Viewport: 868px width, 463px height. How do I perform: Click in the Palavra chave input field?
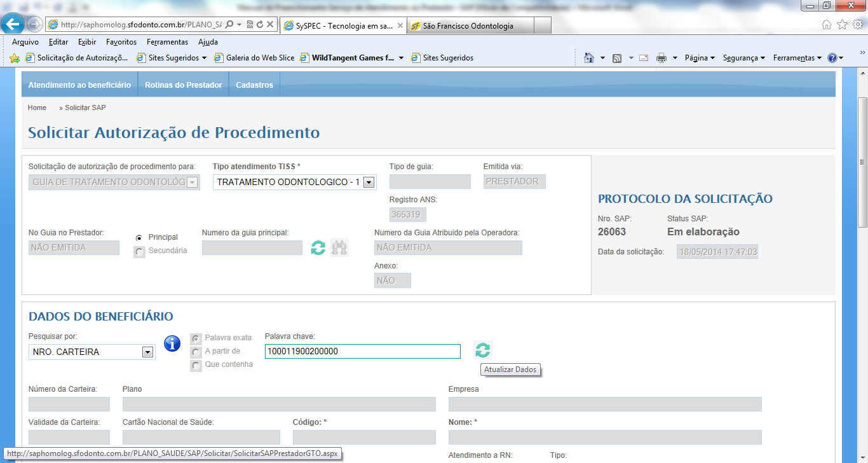[362, 352]
